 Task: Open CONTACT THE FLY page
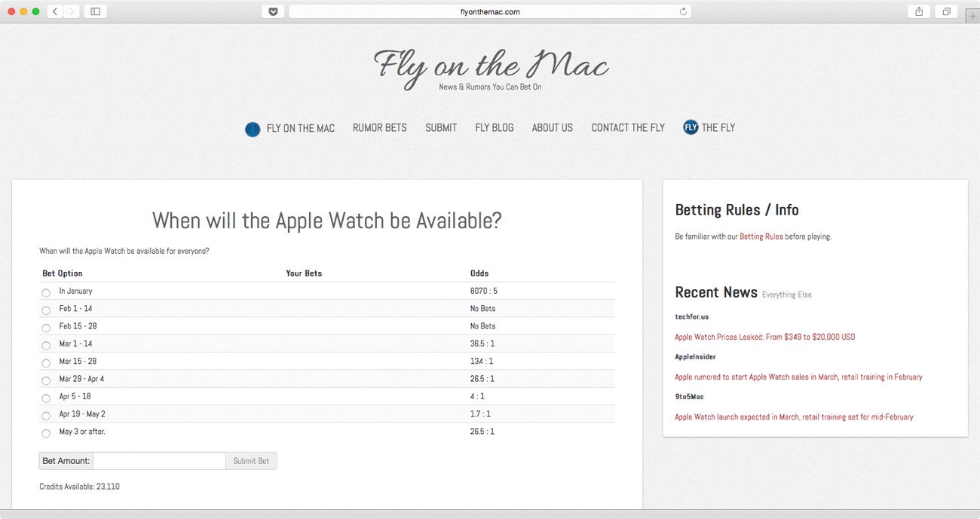(x=628, y=128)
